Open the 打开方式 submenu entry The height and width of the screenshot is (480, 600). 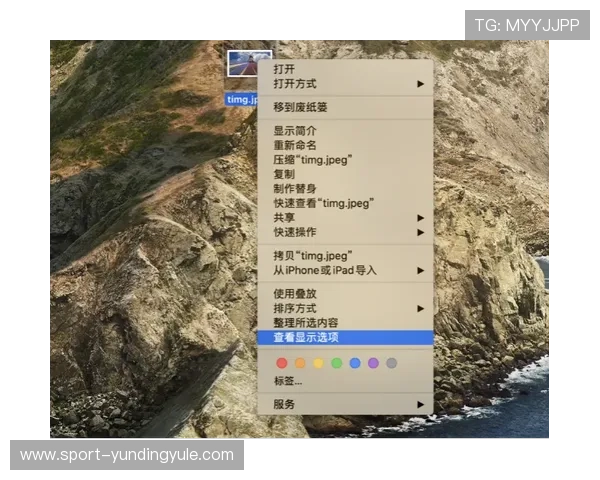pos(345,83)
